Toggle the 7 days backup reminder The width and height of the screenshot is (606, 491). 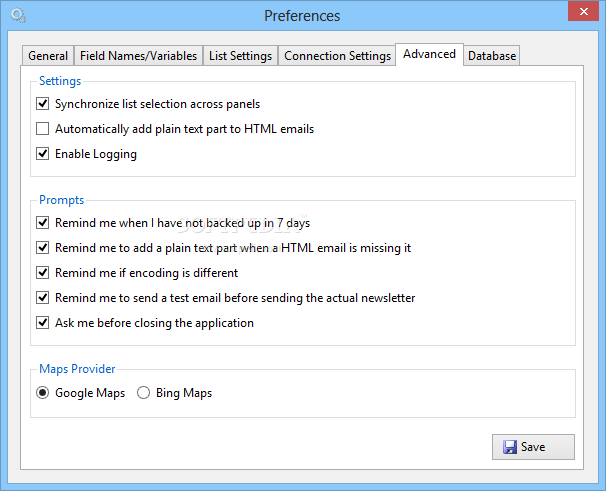43,223
